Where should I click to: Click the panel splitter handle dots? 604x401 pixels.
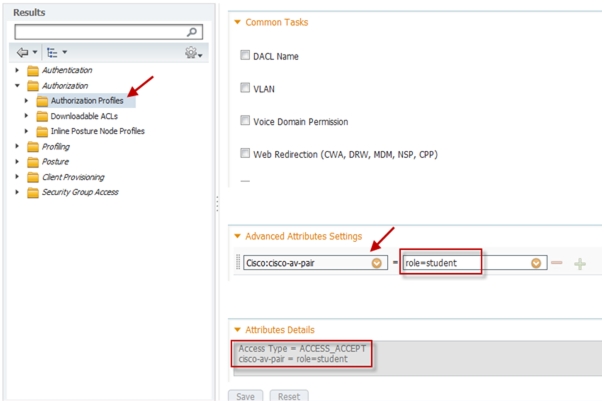coord(217,204)
